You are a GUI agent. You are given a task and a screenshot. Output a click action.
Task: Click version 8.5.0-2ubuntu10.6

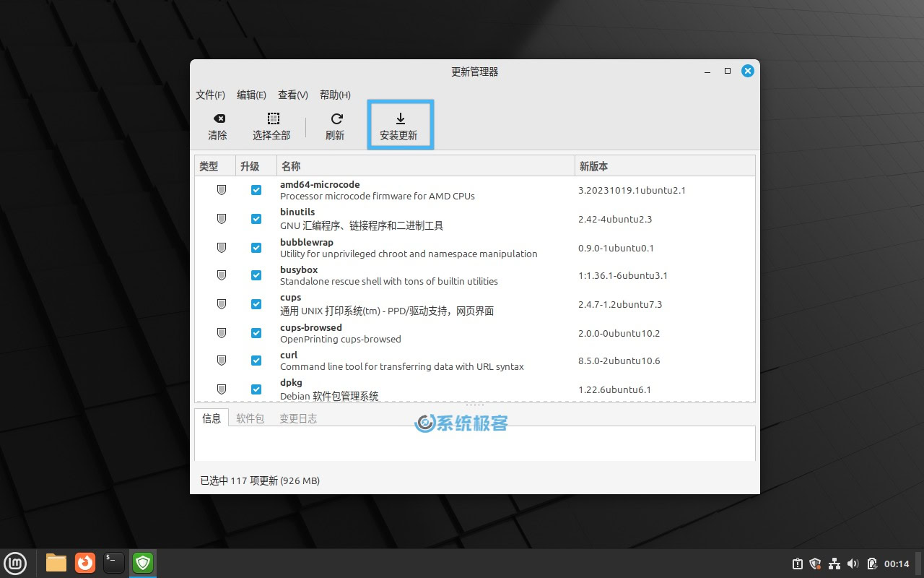click(619, 361)
